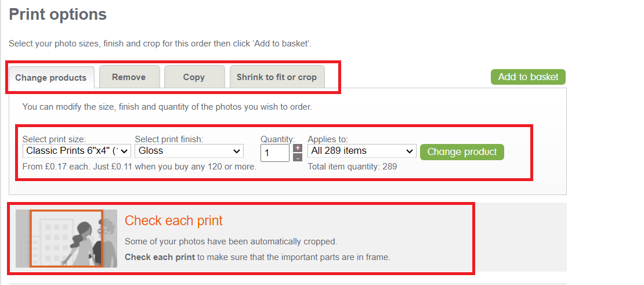Viewport: 644px width, 285px height.
Task: Click the Quantity label text
Action: 277,139
